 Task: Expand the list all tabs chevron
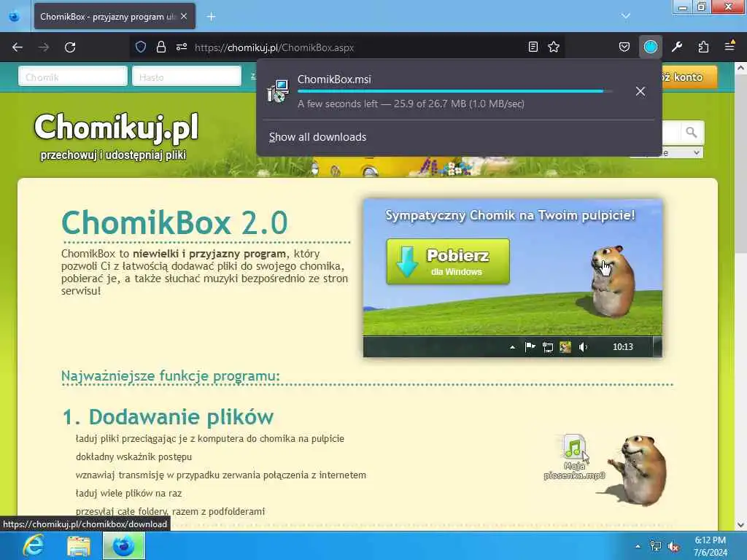pyautogui.click(x=625, y=16)
